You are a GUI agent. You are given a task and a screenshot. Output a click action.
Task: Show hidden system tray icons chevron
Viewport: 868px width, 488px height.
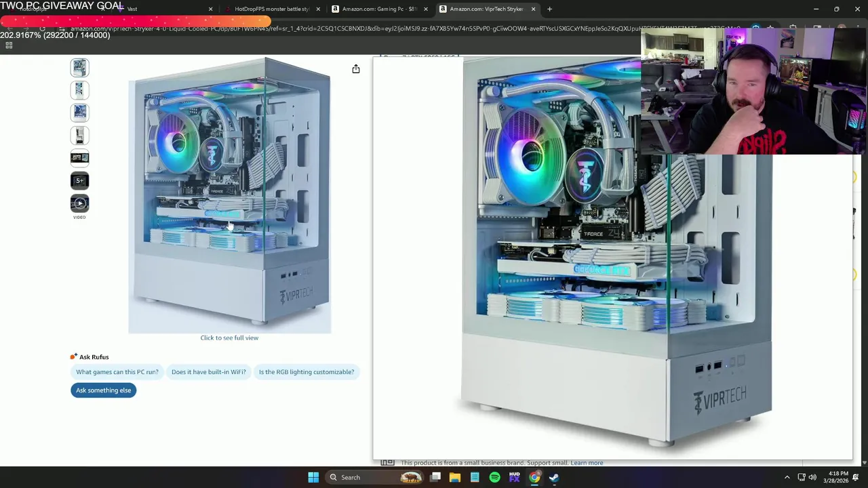(x=787, y=477)
